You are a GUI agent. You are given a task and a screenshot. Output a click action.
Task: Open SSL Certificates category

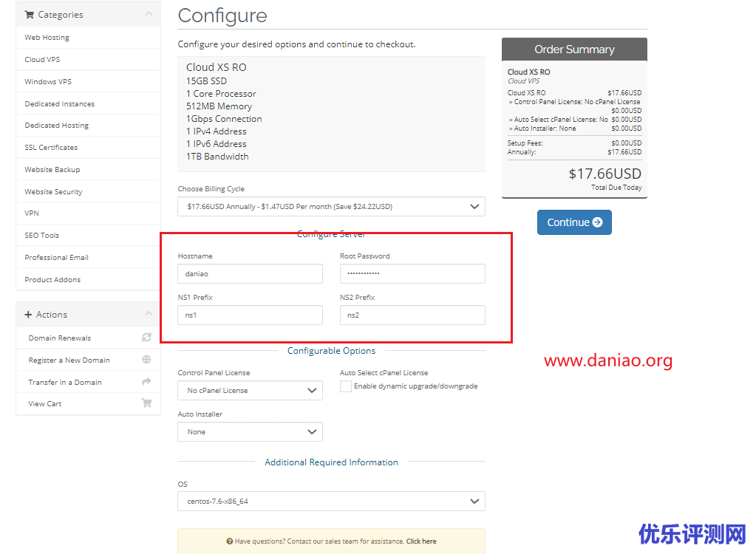coord(51,148)
